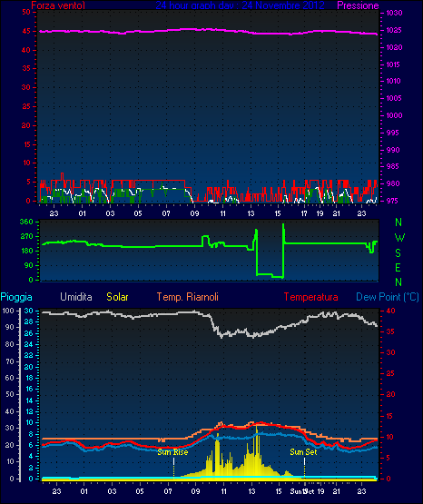Click the Forza vento legend label
This screenshot has height=504, width=423.
tap(58, 5)
